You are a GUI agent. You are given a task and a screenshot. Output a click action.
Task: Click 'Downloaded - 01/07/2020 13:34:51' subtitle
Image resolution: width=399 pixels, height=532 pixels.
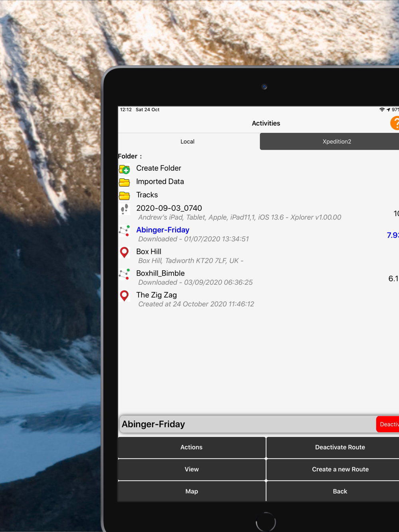(194, 239)
